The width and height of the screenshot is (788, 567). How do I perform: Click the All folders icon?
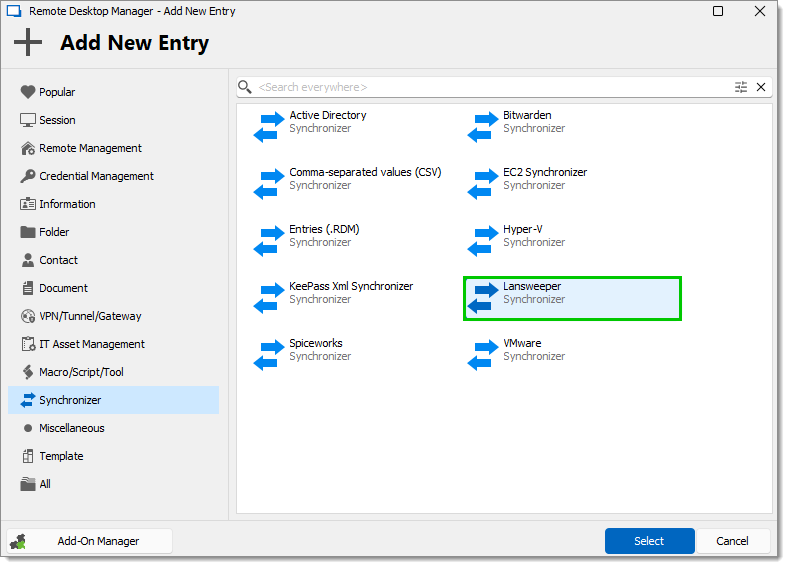pyautogui.click(x=28, y=484)
